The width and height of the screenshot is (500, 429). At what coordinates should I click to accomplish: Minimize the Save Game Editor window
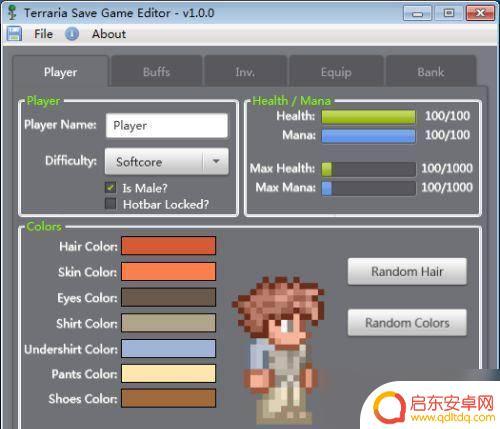(417, 13)
